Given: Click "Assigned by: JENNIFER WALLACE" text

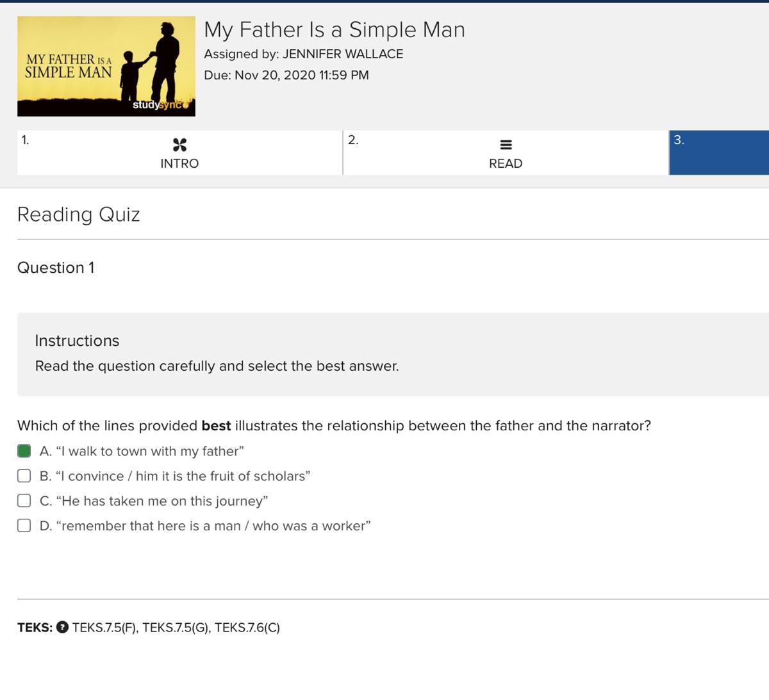Looking at the screenshot, I should point(304,54).
